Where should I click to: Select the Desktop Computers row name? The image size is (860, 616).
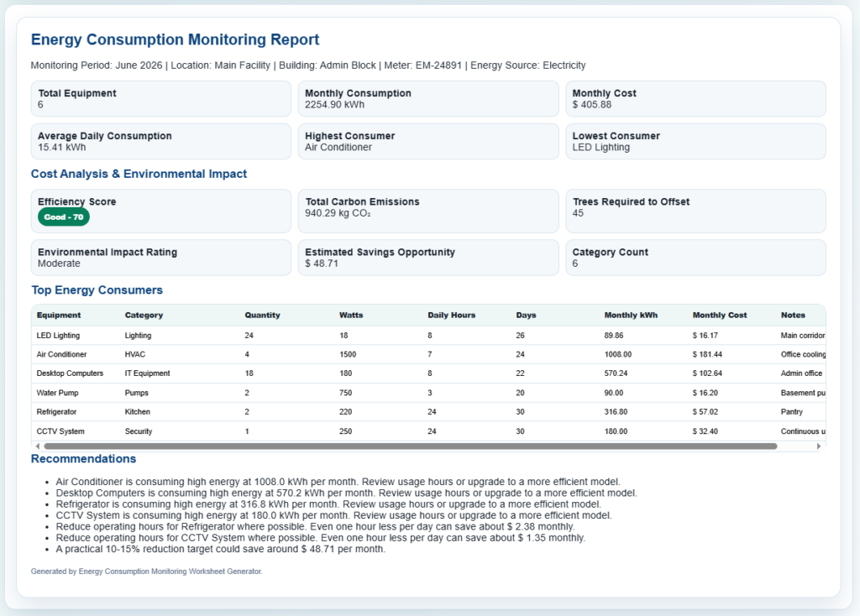(70, 373)
